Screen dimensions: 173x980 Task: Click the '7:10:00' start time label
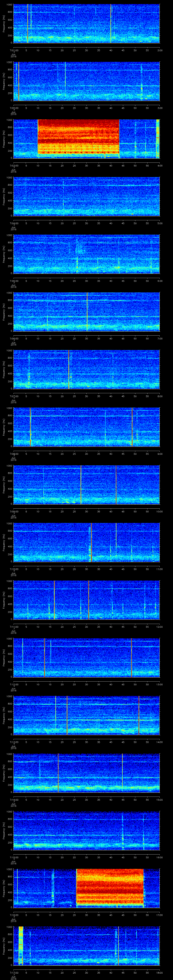coord(14,569)
